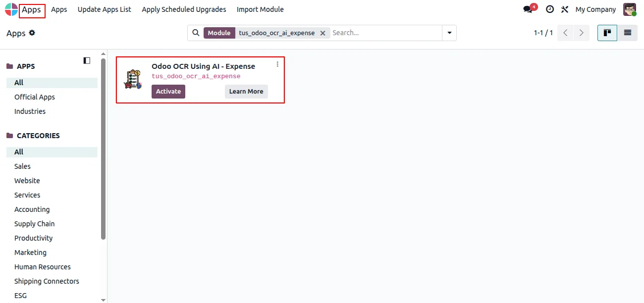
Task: Click the sidebar scrollbar
Action: (103, 149)
